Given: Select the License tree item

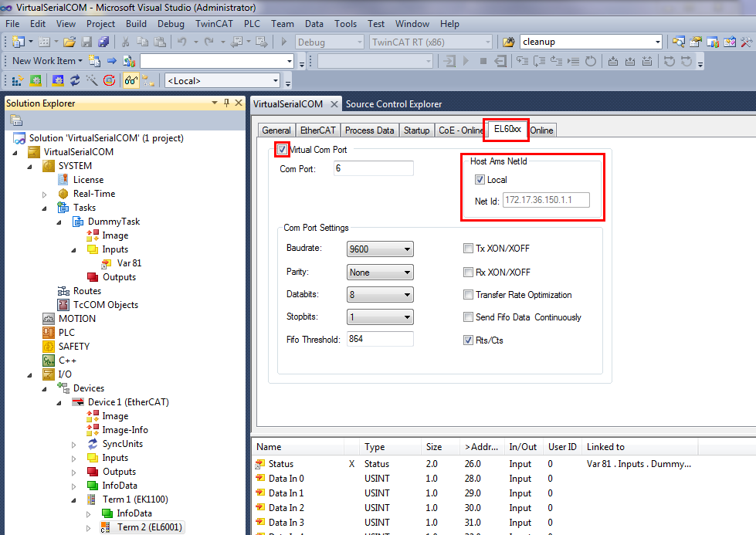Looking at the screenshot, I should tap(88, 180).
